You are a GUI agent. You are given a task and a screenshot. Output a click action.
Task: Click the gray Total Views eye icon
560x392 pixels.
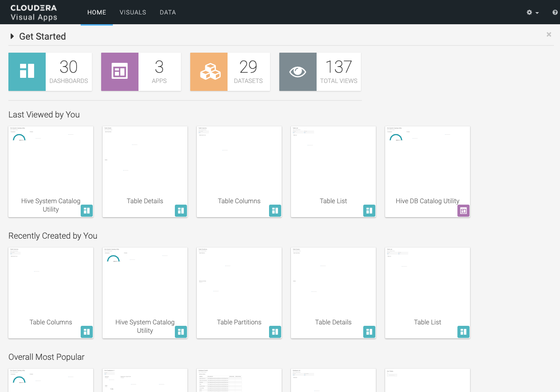[x=298, y=72]
